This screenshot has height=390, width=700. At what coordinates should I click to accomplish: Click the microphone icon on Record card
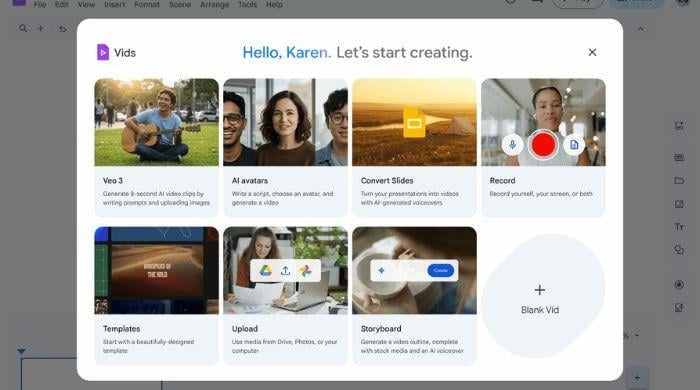click(512, 145)
